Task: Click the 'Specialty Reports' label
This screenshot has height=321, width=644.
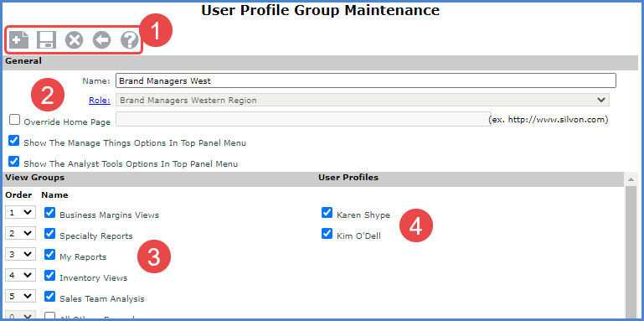Action: tap(96, 236)
